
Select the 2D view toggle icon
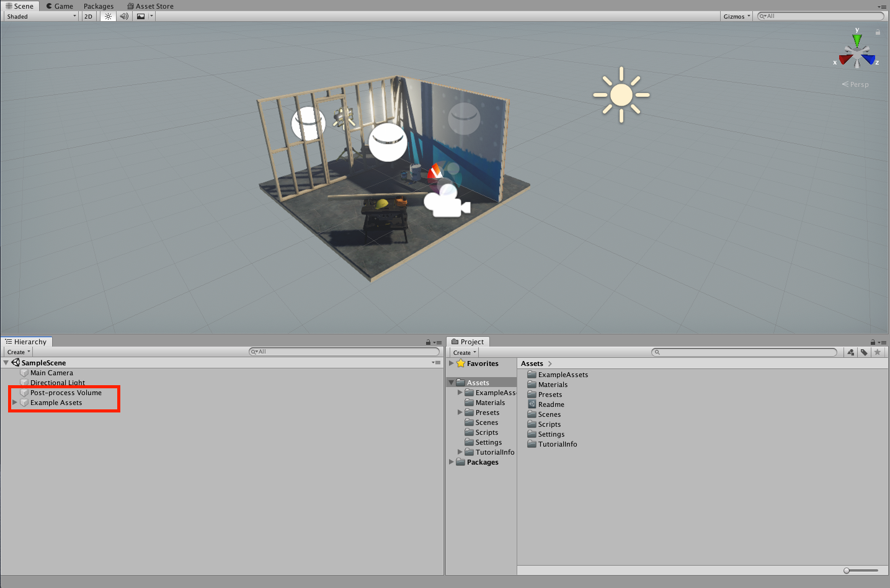[87, 16]
